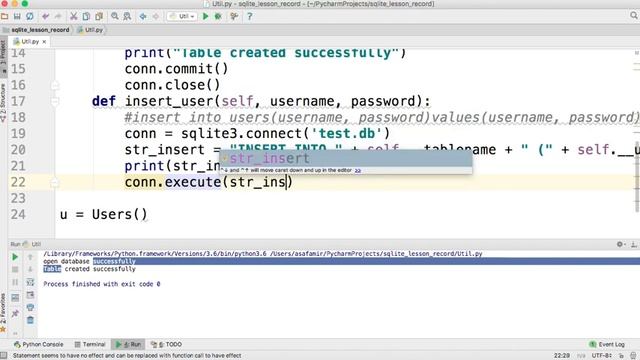Click the Util.py path in console output
This screenshot has height=360, width=640.
(x=376, y=253)
